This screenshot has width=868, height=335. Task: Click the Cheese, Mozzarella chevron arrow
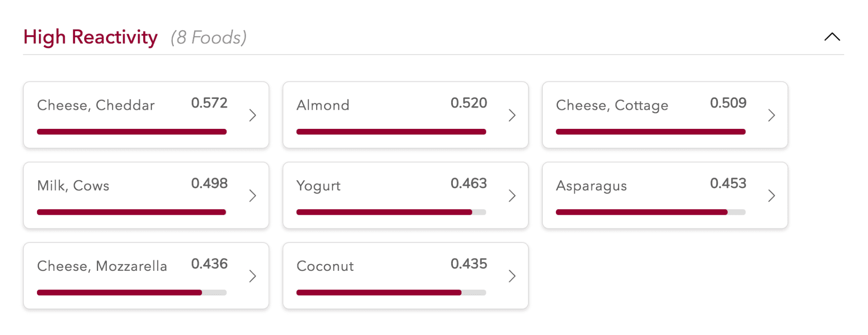click(252, 276)
